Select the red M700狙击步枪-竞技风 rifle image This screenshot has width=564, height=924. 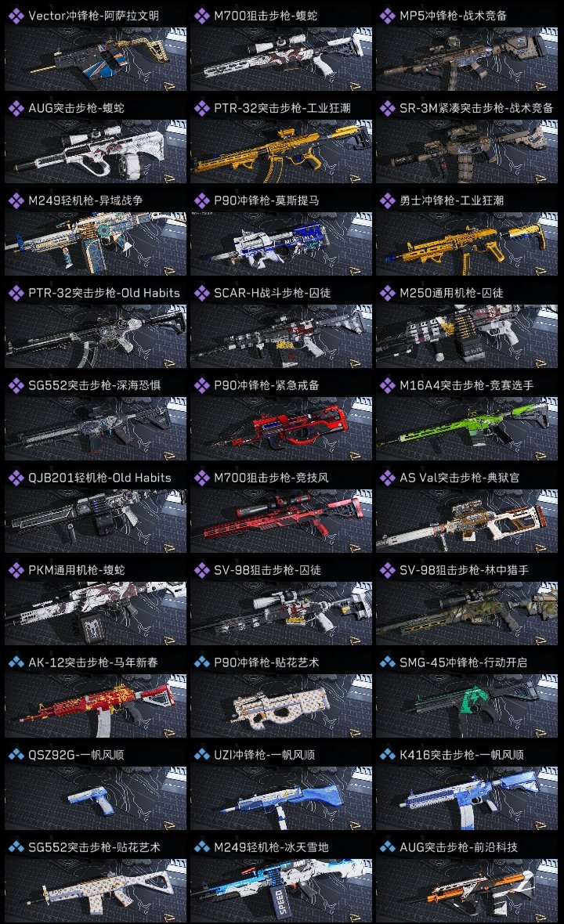pyautogui.click(x=281, y=521)
